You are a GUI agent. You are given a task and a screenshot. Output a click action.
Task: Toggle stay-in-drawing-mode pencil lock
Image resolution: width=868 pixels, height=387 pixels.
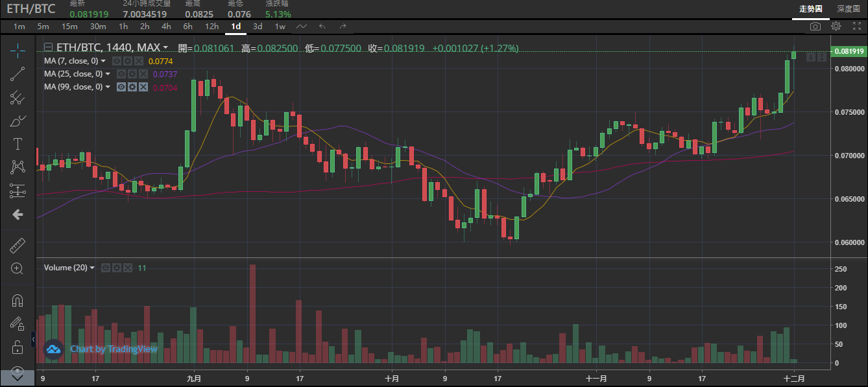coord(18,323)
